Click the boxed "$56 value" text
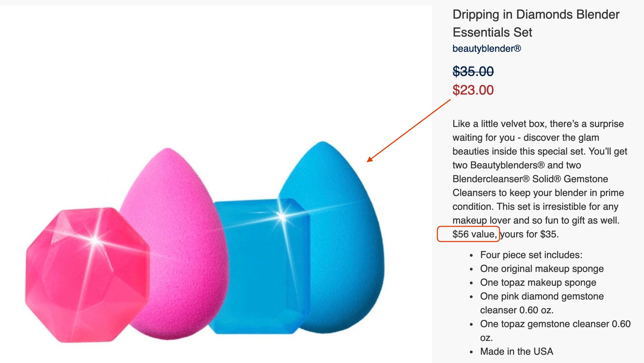644x363 pixels. [474, 234]
